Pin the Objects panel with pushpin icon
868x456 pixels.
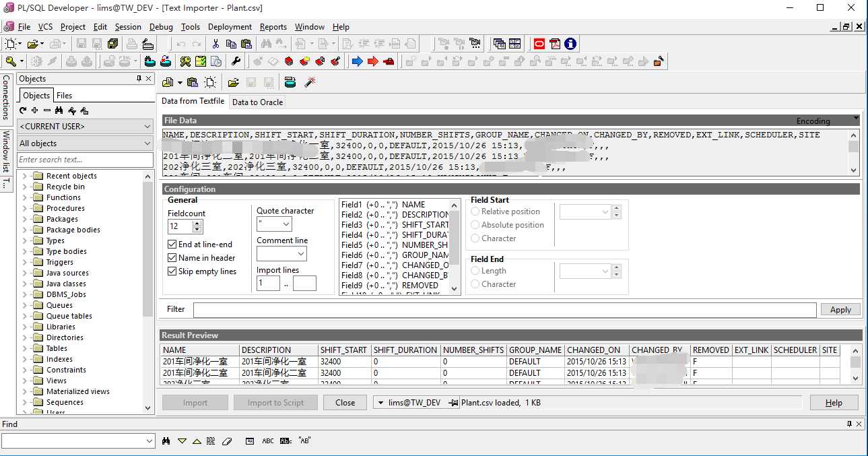click(x=139, y=79)
